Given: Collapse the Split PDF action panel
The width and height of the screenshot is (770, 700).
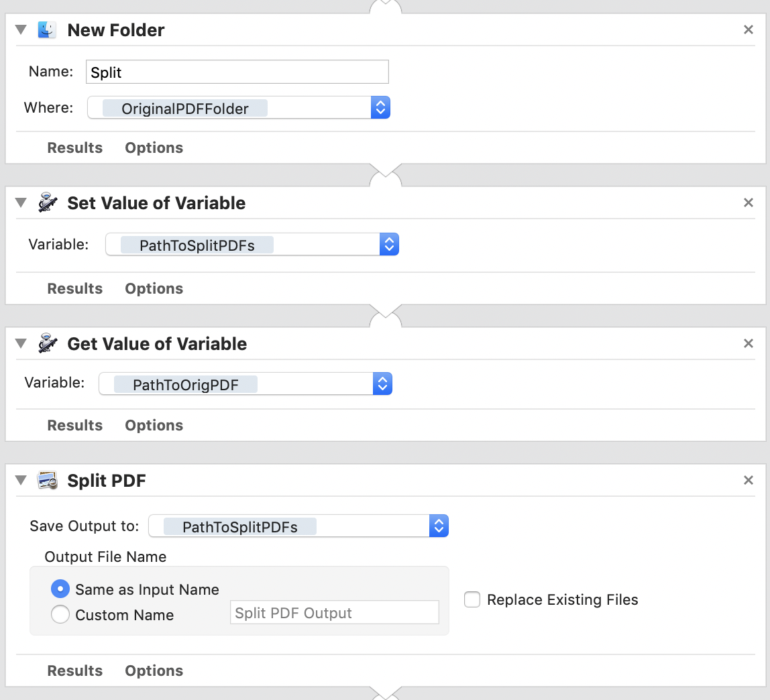Looking at the screenshot, I should (21, 481).
